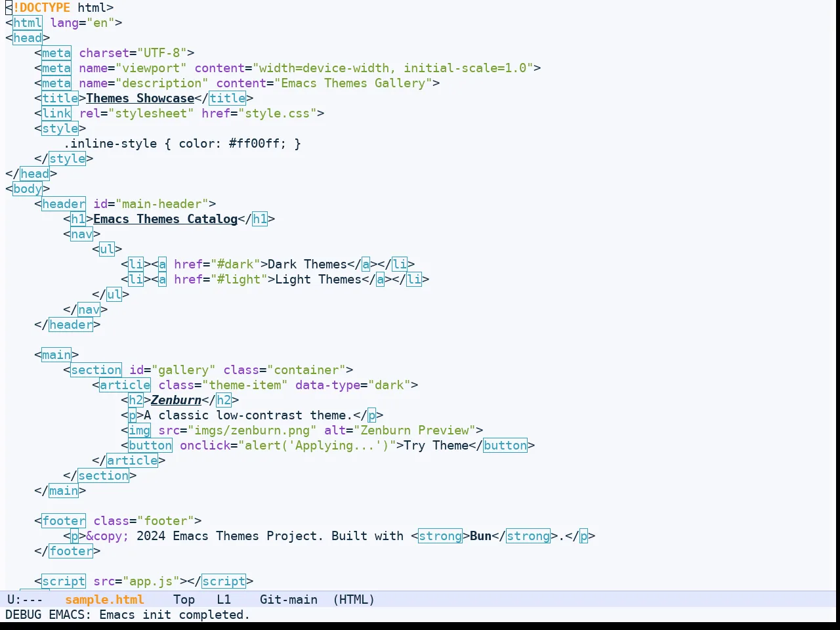Click the "gallery" id value
840x630 pixels.
[184, 370]
